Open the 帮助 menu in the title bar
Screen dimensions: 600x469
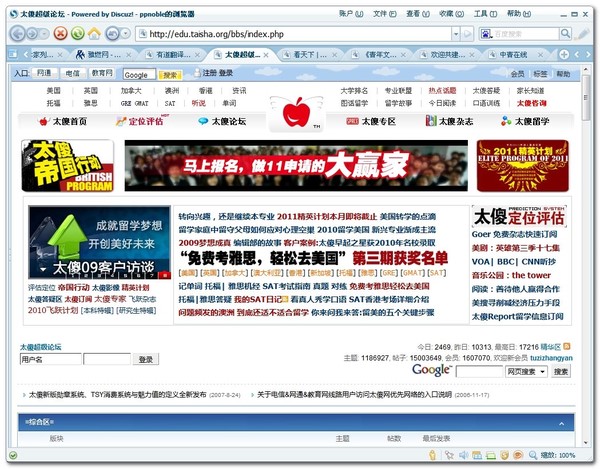(x=519, y=14)
